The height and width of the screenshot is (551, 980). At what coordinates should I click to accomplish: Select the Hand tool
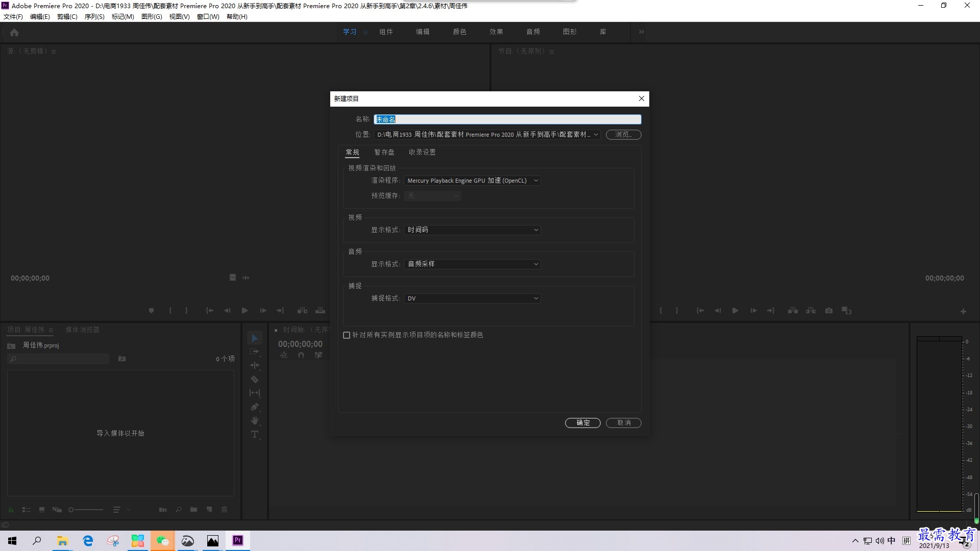coord(255,421)
